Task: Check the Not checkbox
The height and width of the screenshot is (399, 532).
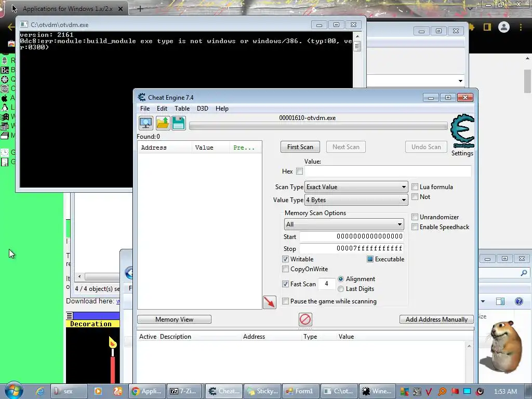Action: coord(415,197)
